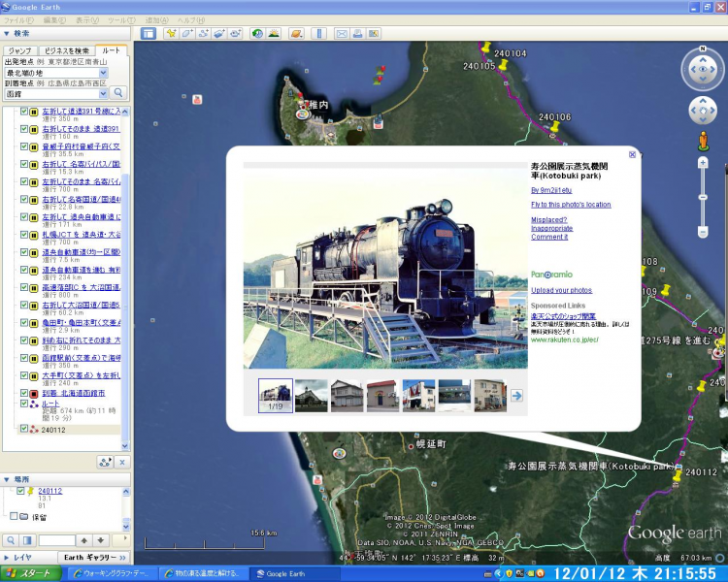Image resolution: width=728 pixels, height=582 pixels.
Task: Click the email envelope toolbar icon
Action: [x=342, y=34]
